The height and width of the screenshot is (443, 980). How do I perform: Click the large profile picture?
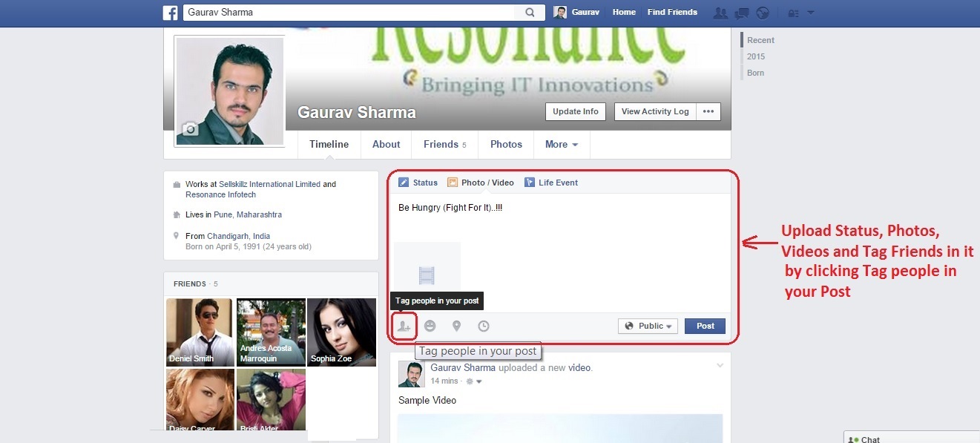230,91
